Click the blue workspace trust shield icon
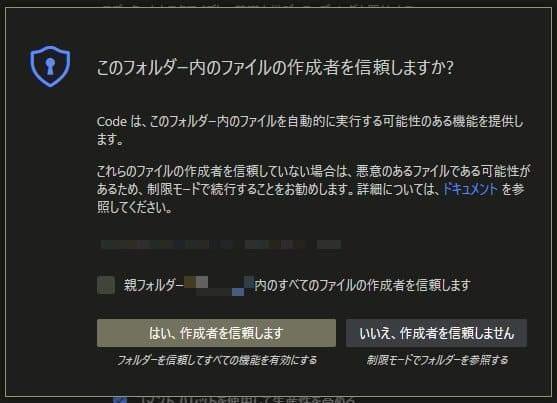The width and height of the screenshot is (557, 403). 50,66
